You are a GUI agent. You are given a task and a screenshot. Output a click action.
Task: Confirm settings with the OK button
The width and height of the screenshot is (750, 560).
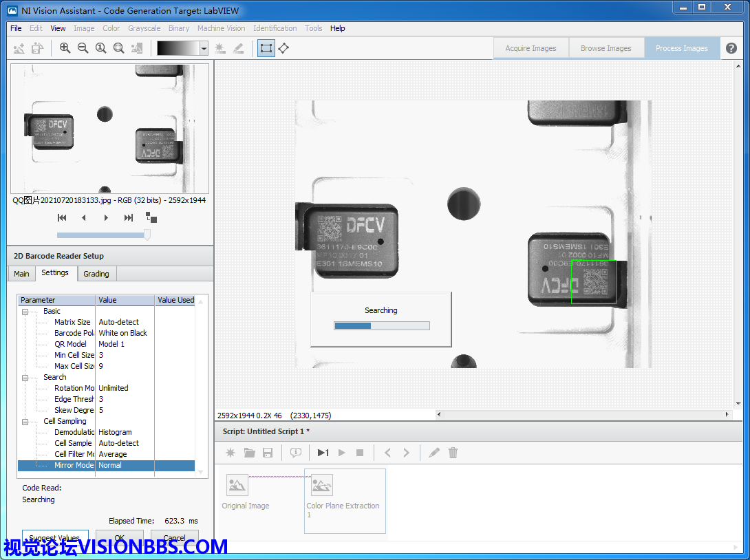click(120, 537)
